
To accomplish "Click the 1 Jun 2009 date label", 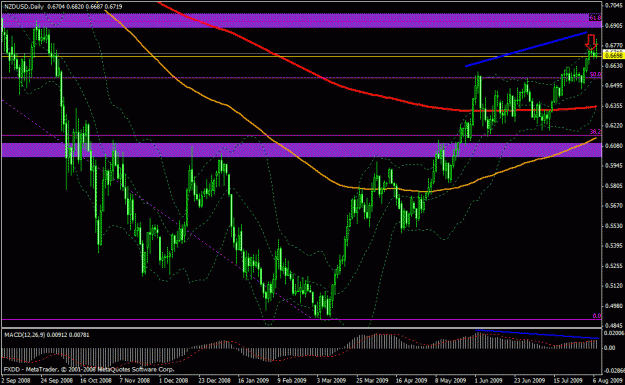I will click(x=489, y=380).
